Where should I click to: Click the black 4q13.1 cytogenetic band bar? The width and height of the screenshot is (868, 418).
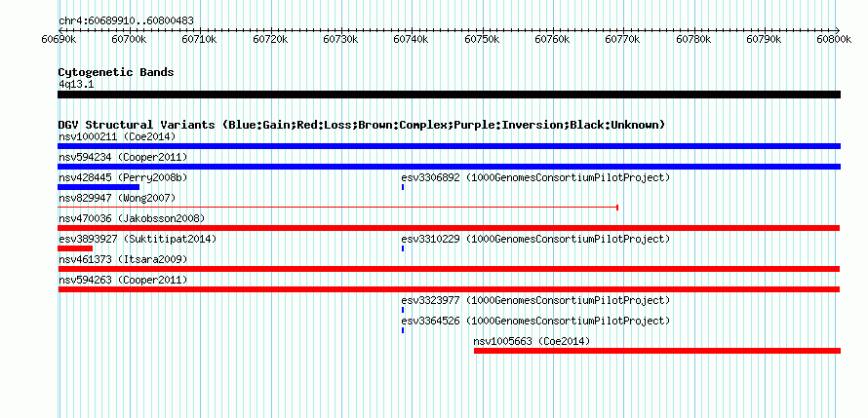[449, 95]
